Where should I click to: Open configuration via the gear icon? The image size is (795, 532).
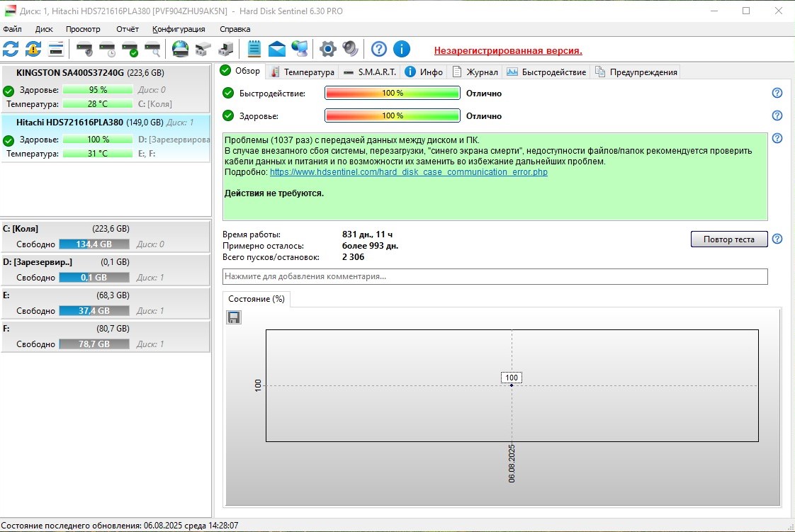click(x=327, y=49)
